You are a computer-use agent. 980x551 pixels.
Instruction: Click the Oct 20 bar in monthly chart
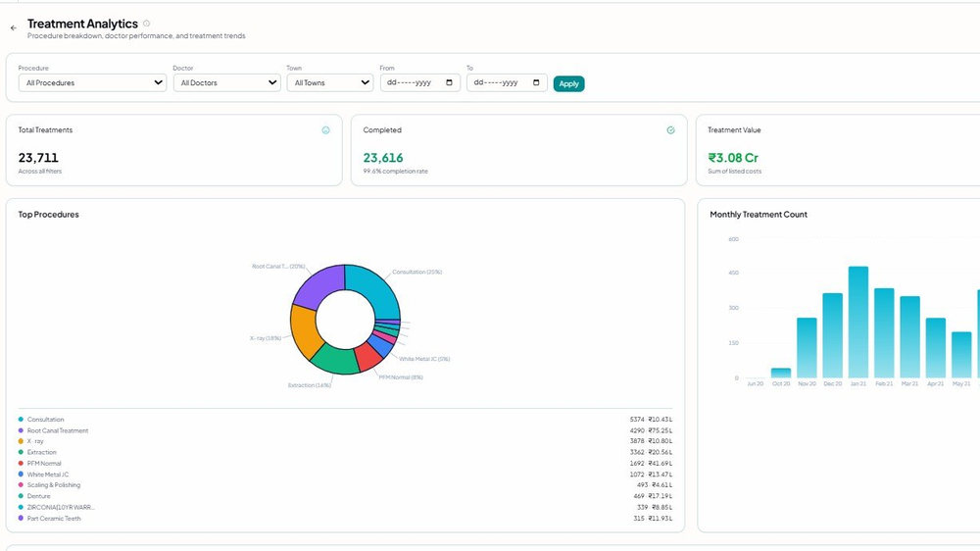[781, 373]
